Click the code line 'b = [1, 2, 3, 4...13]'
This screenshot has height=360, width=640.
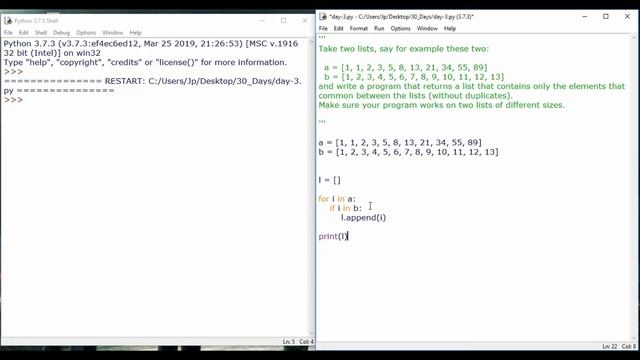click(408, 152)
